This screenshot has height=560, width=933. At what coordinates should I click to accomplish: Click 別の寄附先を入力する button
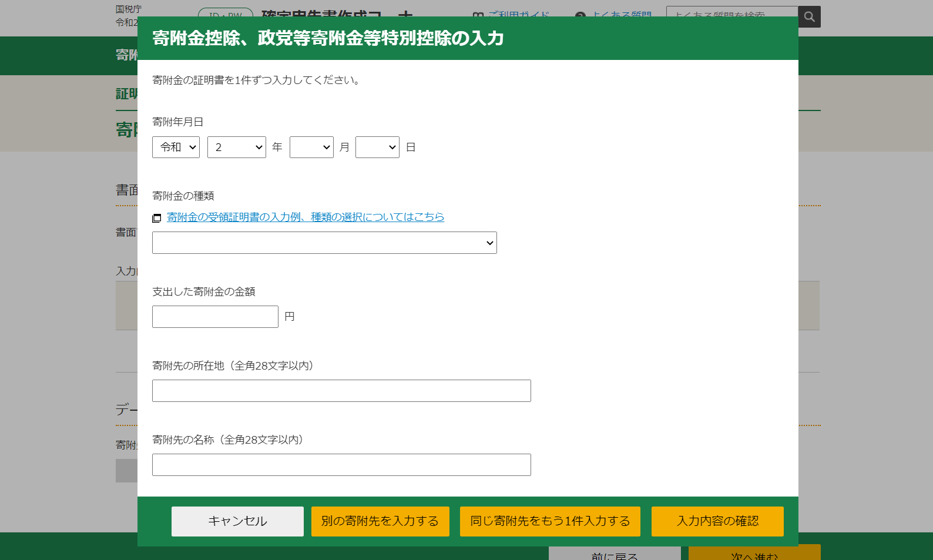[x=380, y=521]
